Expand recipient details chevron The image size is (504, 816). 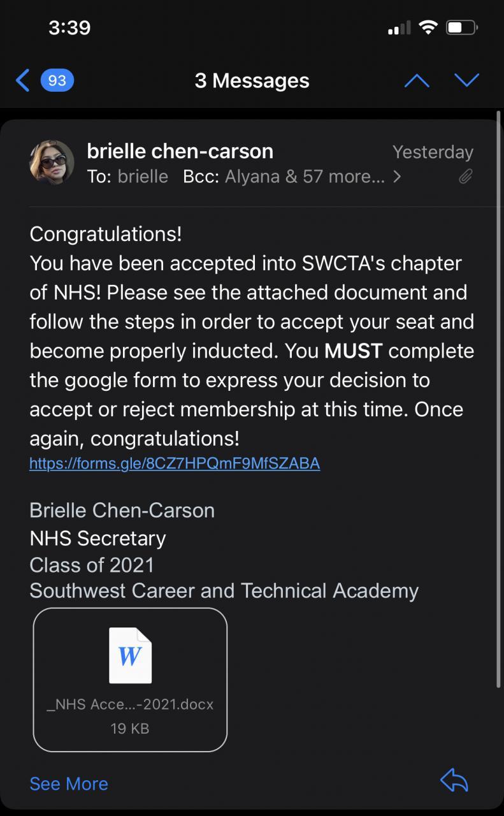pos(397,177)
